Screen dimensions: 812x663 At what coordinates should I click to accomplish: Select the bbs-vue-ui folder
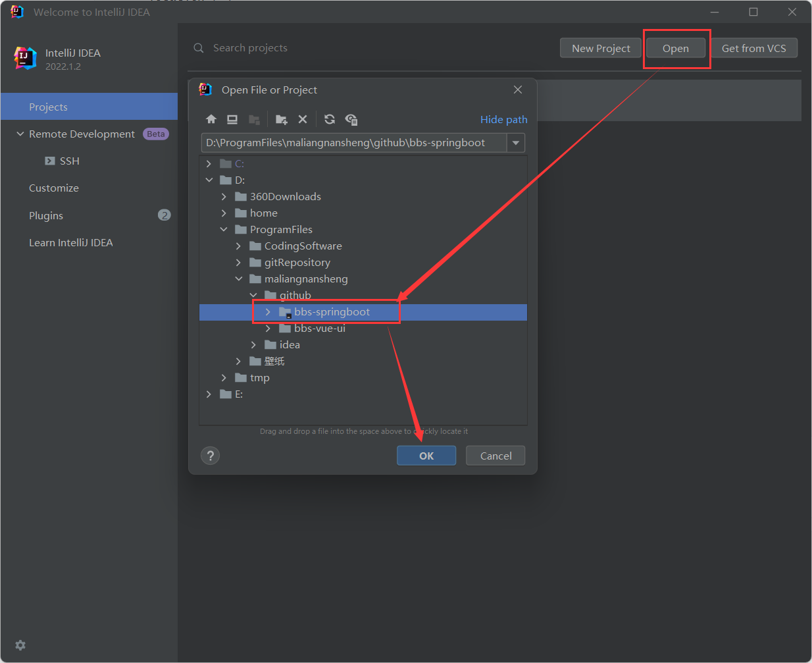coord(319,329)
